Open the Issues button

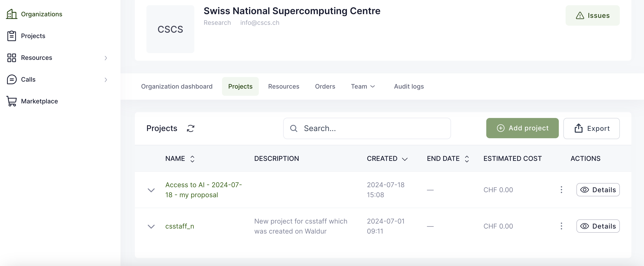point(593,15)
